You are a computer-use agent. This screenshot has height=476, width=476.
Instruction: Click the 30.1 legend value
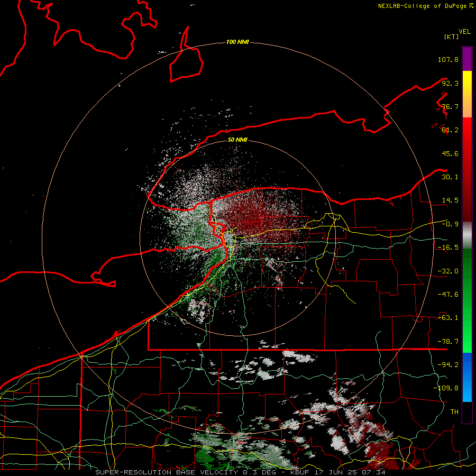450,177
